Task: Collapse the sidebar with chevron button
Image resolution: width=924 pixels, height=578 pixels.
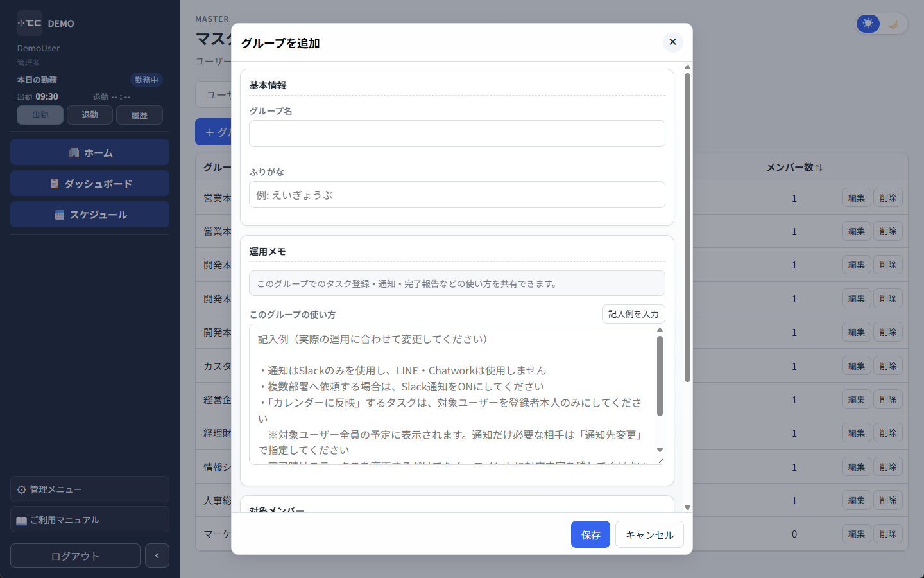Action: [157, 556]
